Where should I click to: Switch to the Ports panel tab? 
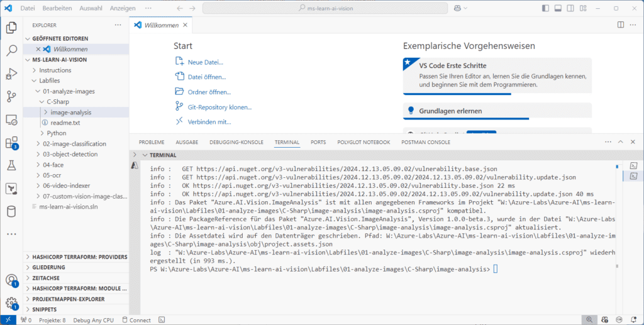pos(318,142)
